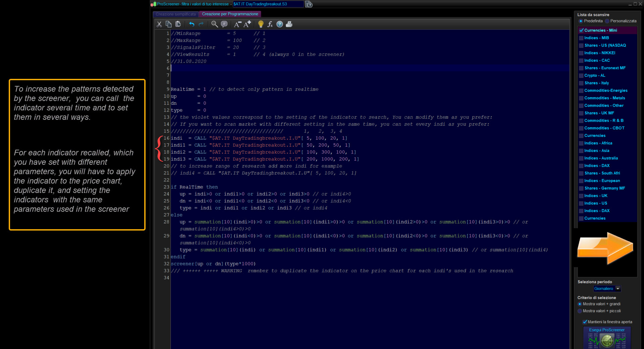Check the Indices - Asia list
The image size is (644, 349).
coord(581,151)
